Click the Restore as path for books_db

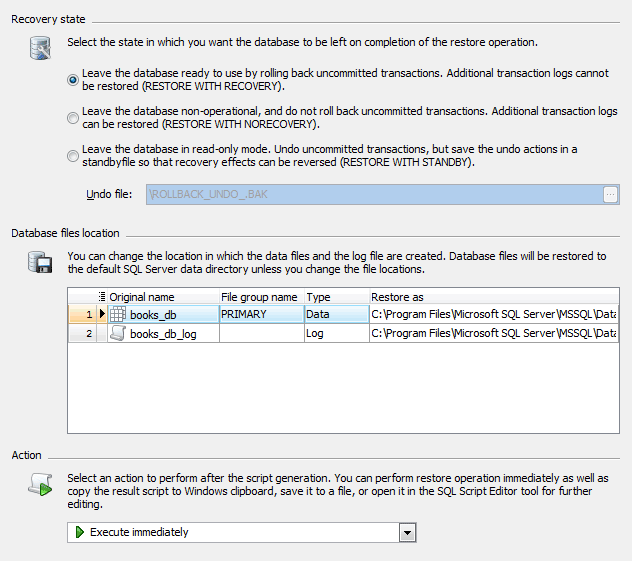pyautogui.click(x=492, y=314)
